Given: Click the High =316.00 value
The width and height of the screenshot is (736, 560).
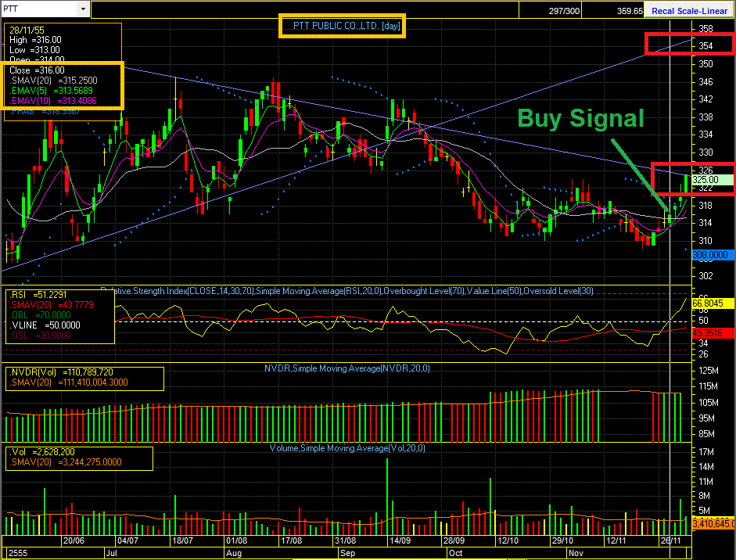Looking at the screenshot, I should 35,41.
